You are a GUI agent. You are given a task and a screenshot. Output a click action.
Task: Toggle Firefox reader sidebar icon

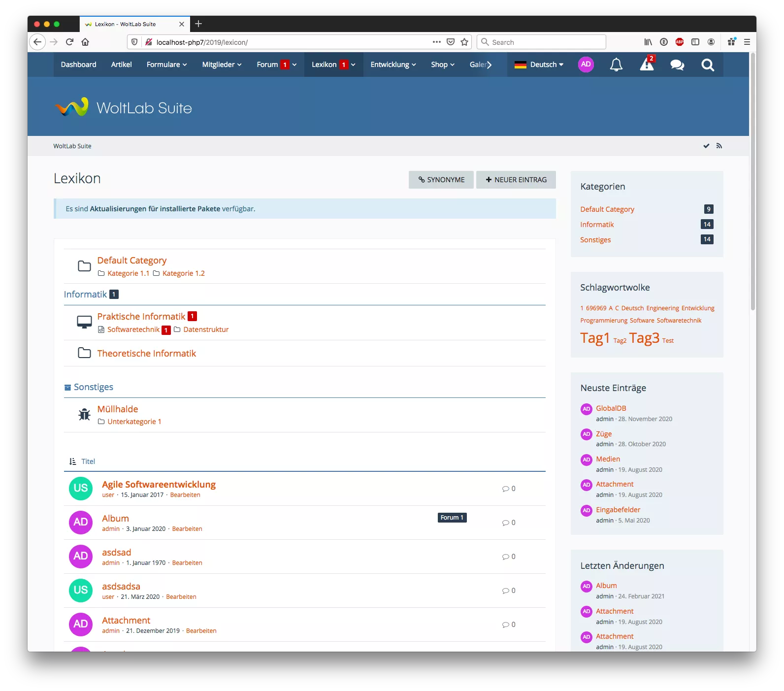[x=695, y=42]
